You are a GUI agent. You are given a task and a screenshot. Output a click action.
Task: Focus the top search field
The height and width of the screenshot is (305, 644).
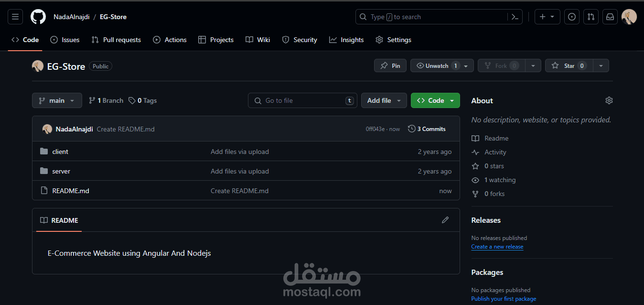[x=439, y=17]
